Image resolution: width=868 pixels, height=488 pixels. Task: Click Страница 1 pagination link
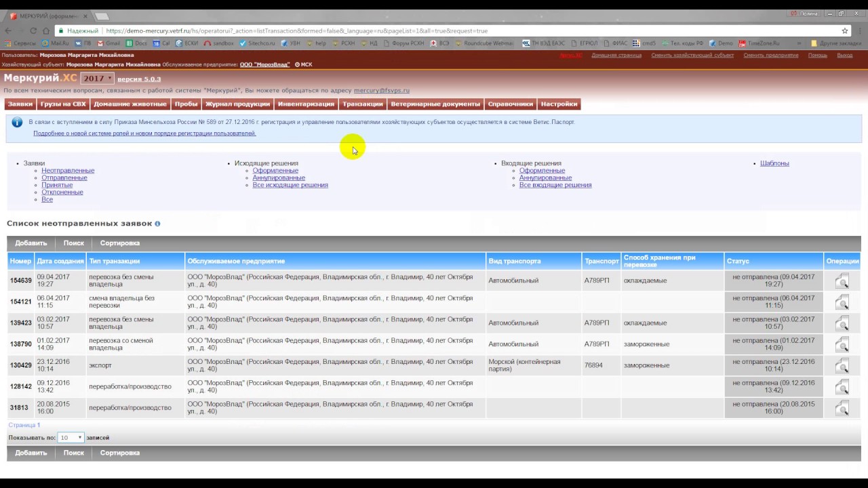(x=24, y=425)
